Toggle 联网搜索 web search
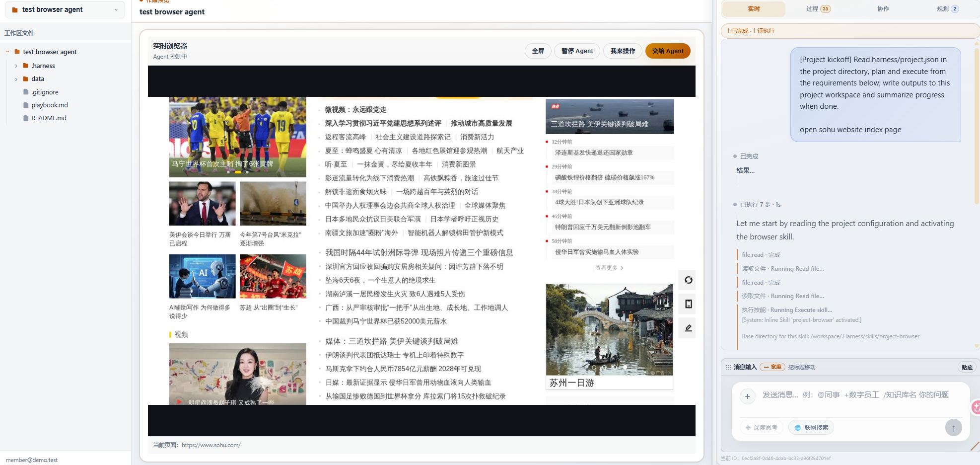Viewport: 980px width, 465px height. (811, 427)
